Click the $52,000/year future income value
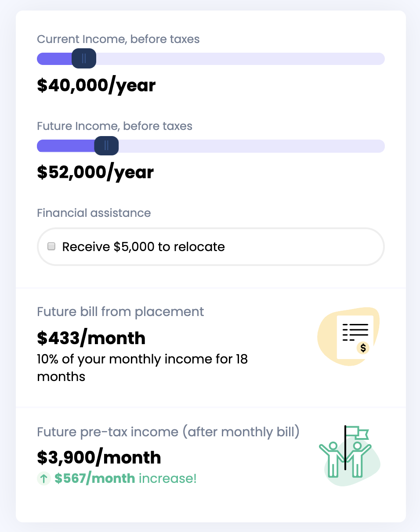This screenshot has width=420, height=532. [x=95, y=172]
